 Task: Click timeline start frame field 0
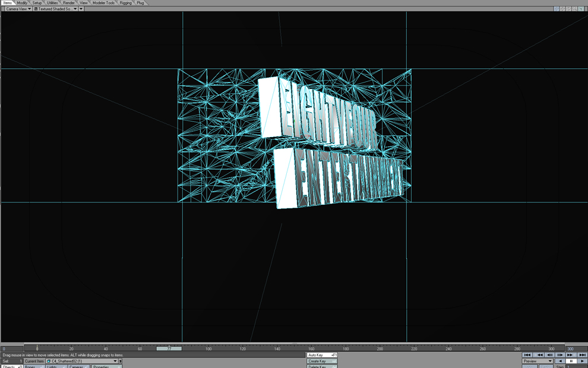pyautogui.click(x=12, y=348)
